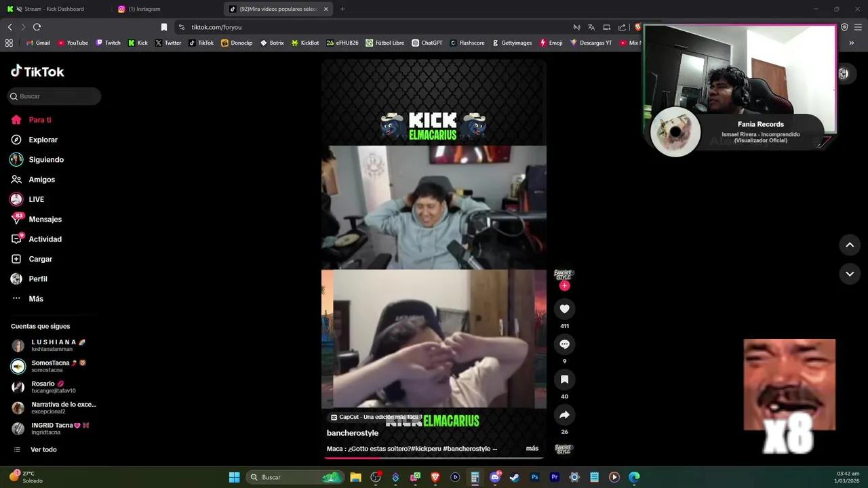Open Discord from the taskbar
The image size is (868, 488).
[495, 477]
